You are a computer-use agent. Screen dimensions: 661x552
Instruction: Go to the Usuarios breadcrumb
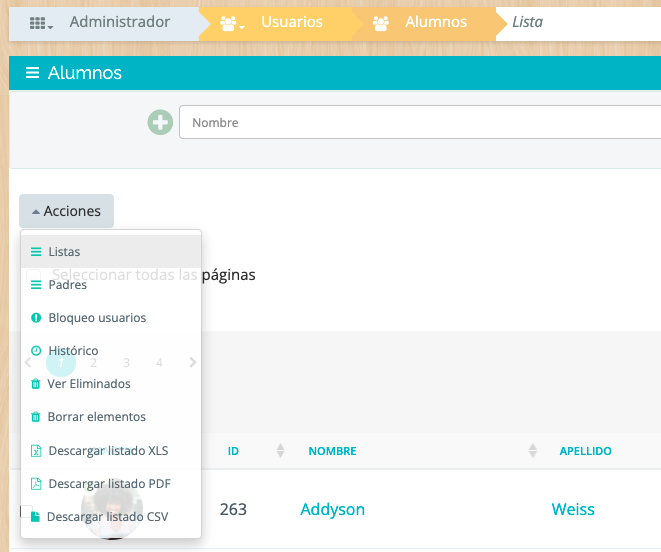click(x=292, y=22)
